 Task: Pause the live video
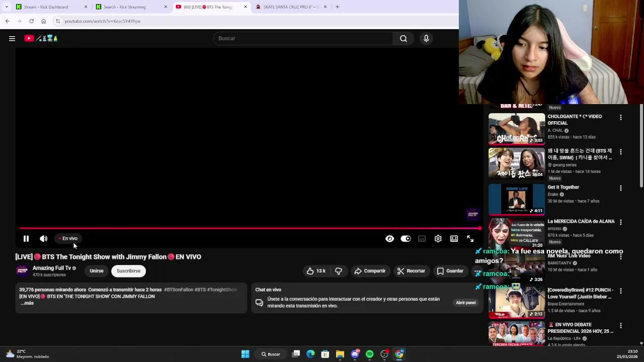click(x=26, y=239)
